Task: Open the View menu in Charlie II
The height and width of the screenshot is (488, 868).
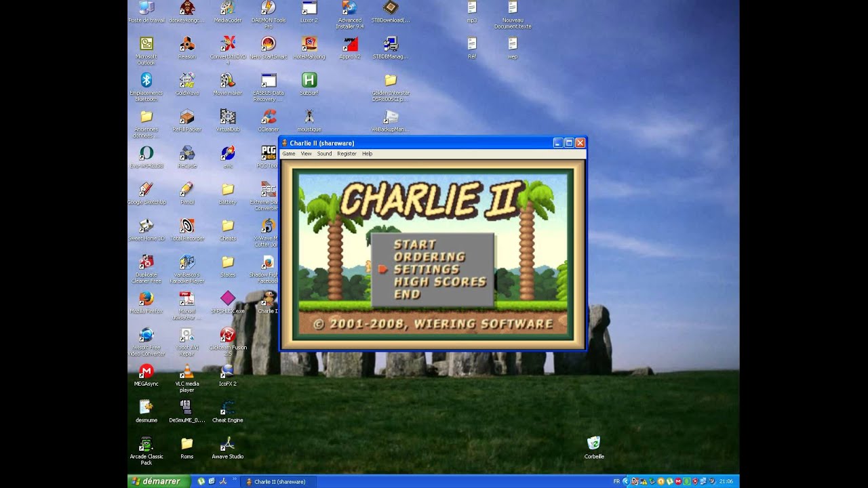Action: (x=307, y=154)
